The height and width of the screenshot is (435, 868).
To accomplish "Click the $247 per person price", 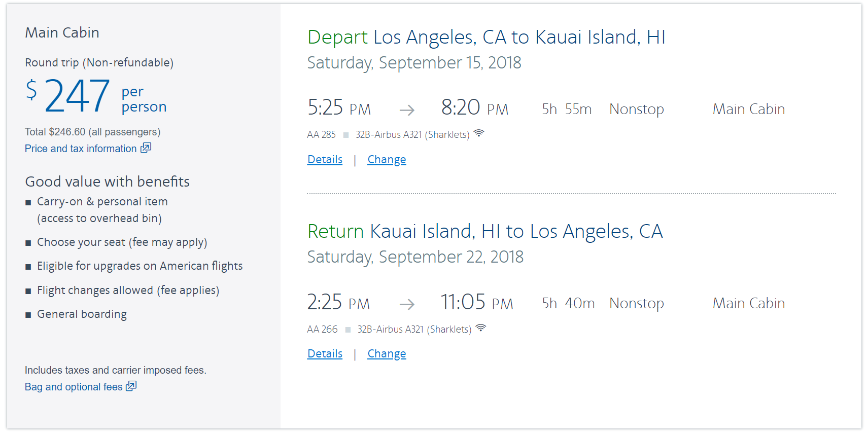I will [x=77, y=96].
